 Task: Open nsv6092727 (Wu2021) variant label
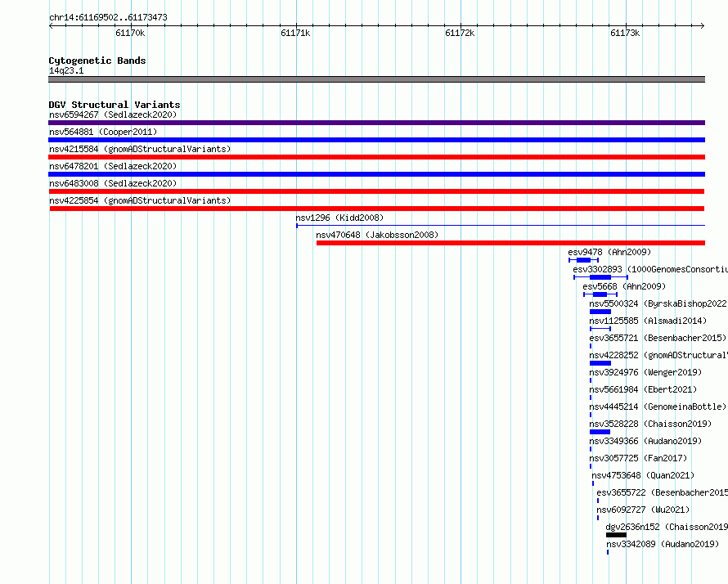[643, 510]
